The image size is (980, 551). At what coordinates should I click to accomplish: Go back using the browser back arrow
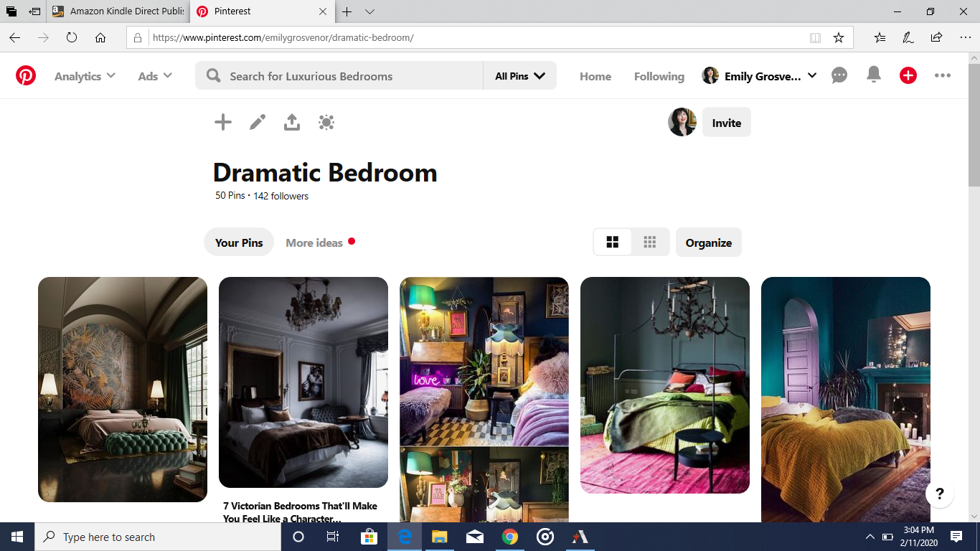[14, 37]
